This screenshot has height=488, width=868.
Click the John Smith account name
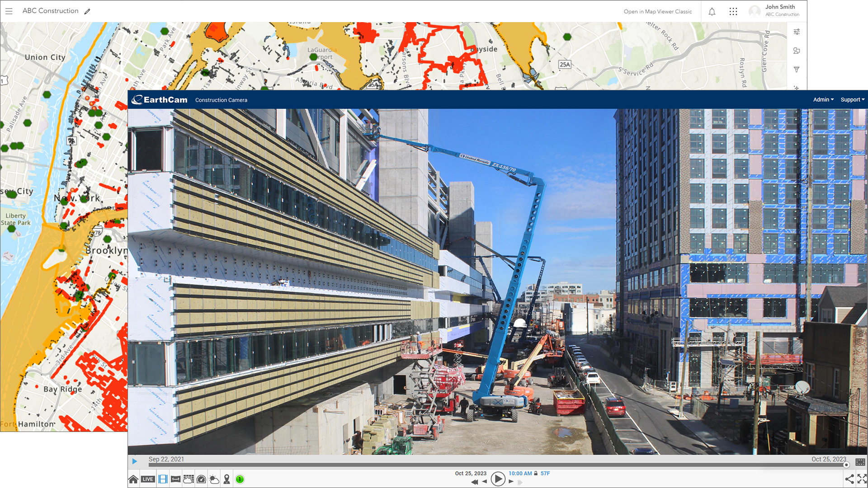pyautogui.click(x=780, y=7)
